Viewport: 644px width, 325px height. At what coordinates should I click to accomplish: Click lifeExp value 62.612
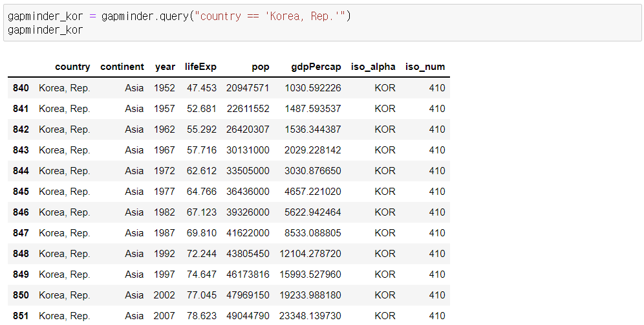point(202,171)
